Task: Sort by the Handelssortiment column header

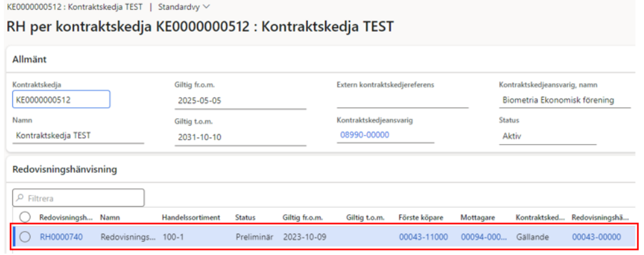Action: point(191,217)
